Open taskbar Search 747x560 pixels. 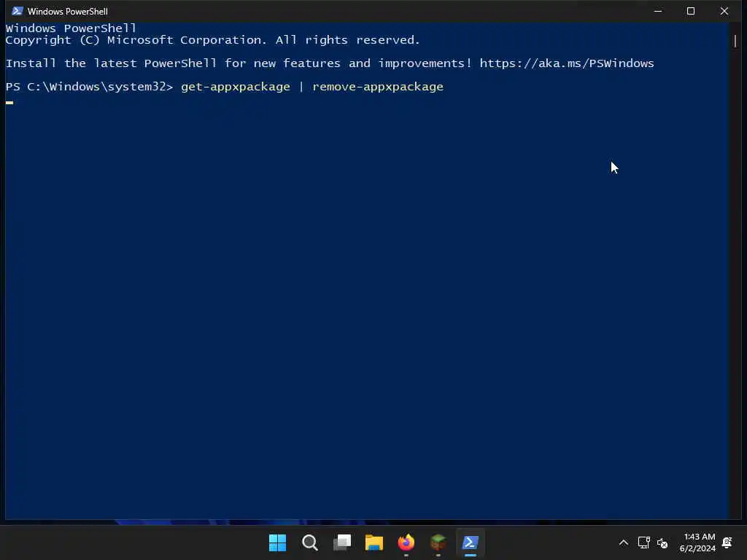[309, 542]
